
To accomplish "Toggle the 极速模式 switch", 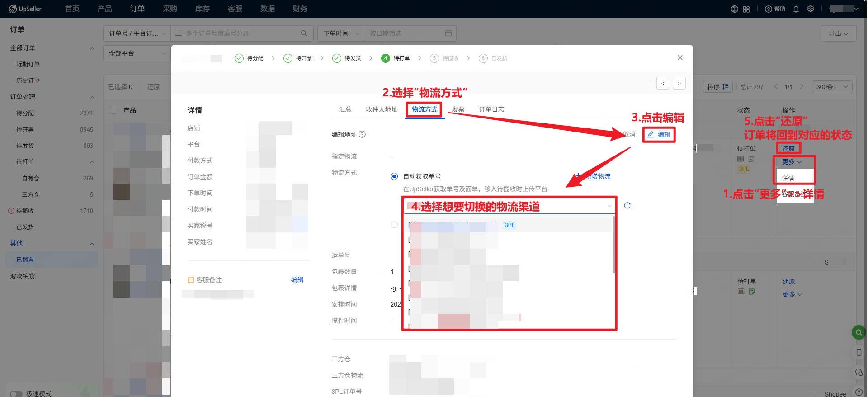I will [16, 393].
